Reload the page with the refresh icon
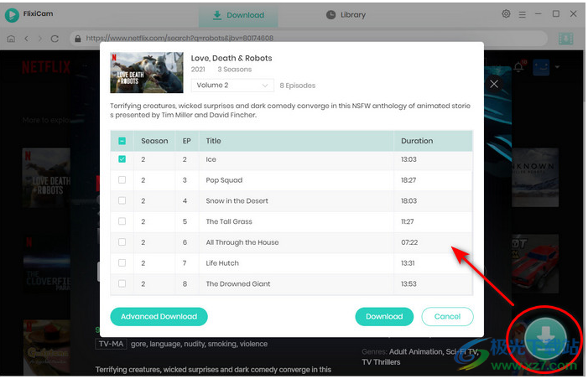The height and width of the screenshot is (379, 588). point(55,39)
